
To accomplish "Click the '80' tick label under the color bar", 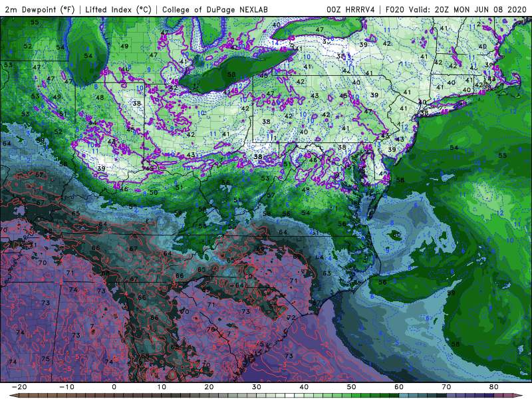I will point(494,387).
